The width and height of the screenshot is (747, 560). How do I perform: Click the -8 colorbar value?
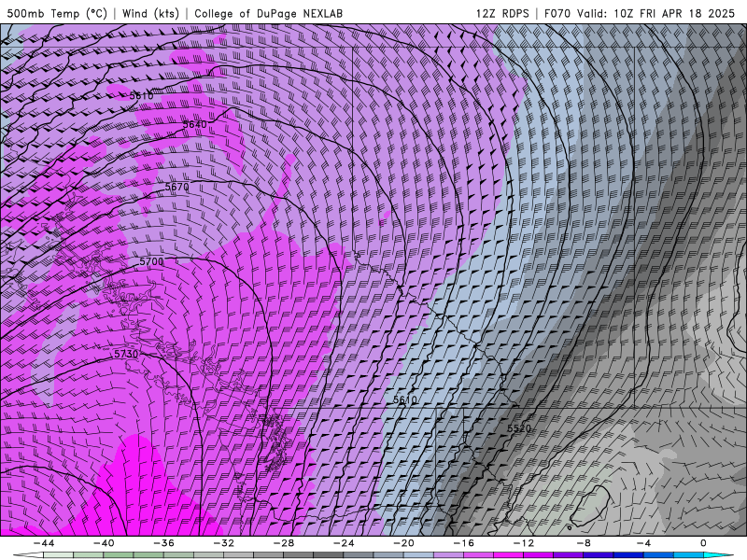(x=583, y=543)
